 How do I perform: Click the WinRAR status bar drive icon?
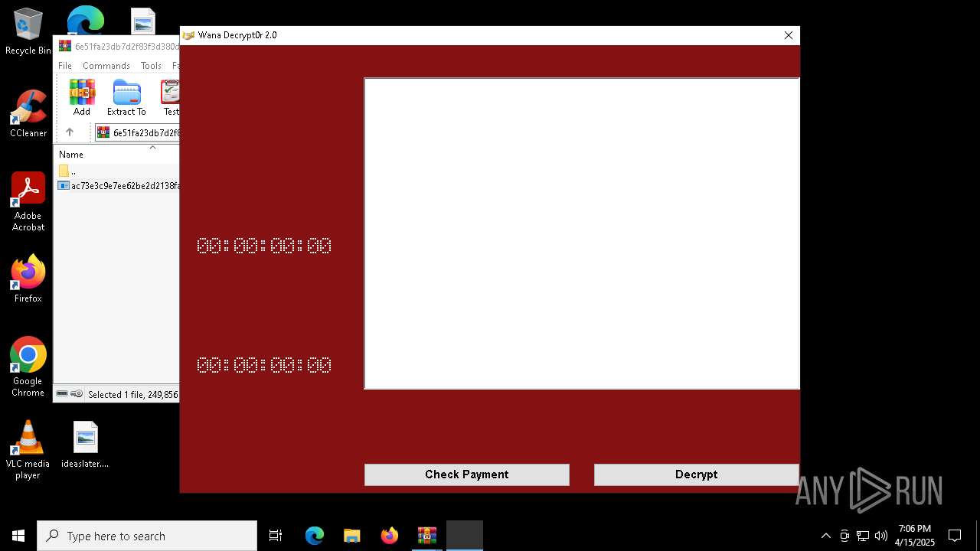coord(62,394)
